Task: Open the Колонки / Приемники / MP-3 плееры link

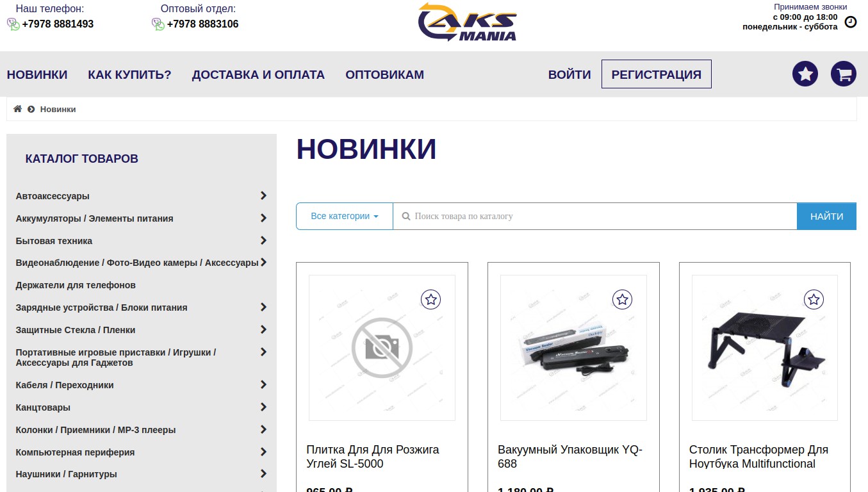Action: (96, 430)
